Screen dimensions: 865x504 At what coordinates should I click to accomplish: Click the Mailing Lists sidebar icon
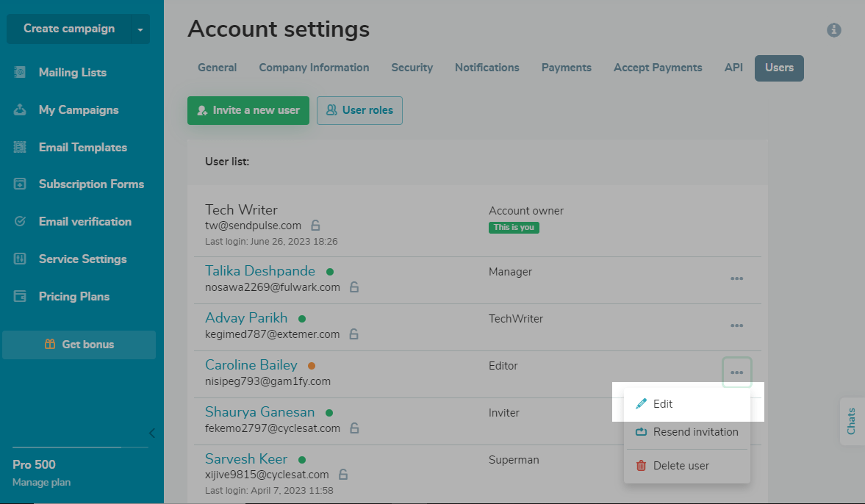[x=21, y=73]
